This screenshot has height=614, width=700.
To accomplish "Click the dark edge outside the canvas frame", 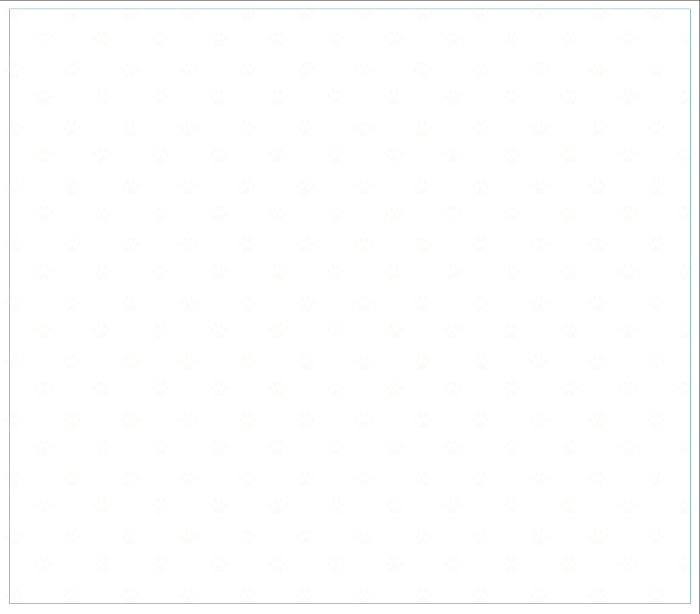I will [699, 306].
